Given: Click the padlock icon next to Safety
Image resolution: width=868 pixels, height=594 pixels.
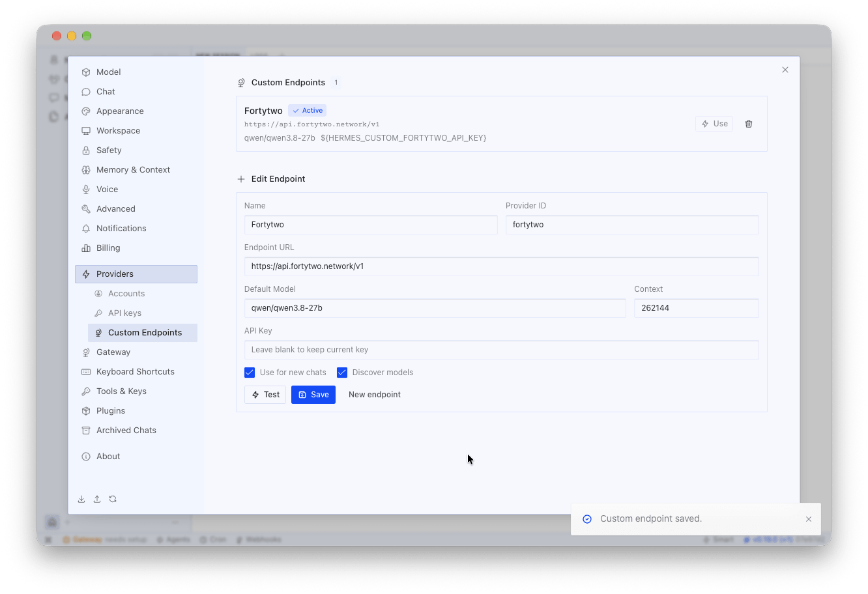Looking at the screenshot, I should click(86, 150).
